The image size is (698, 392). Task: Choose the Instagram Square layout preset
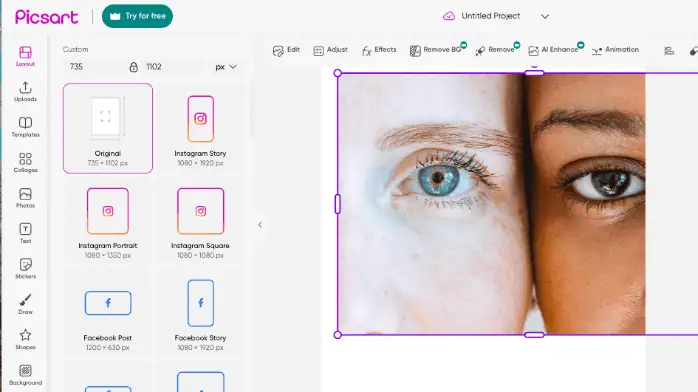200,222
